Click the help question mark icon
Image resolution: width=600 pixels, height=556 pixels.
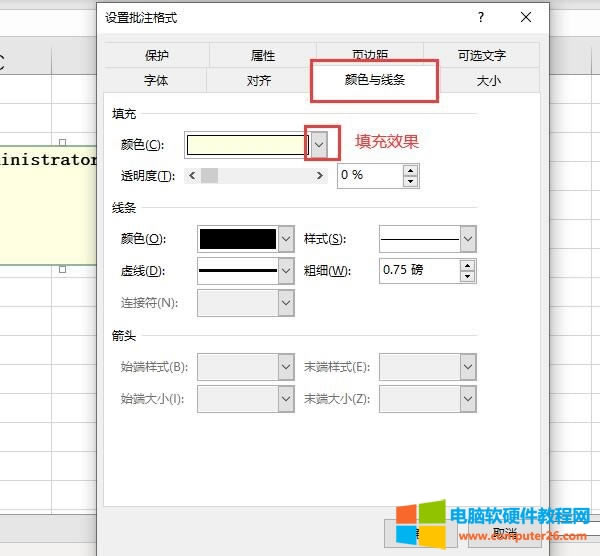[481, 18]
